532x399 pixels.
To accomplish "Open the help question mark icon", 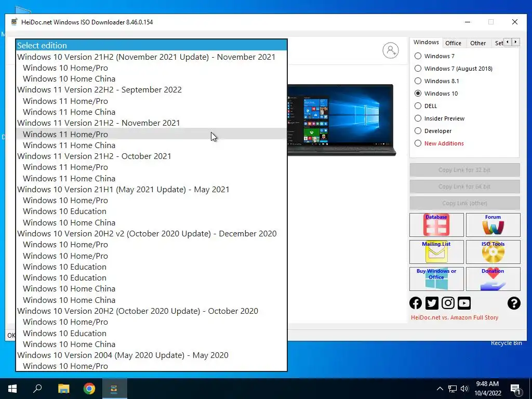I will [514, 303].
